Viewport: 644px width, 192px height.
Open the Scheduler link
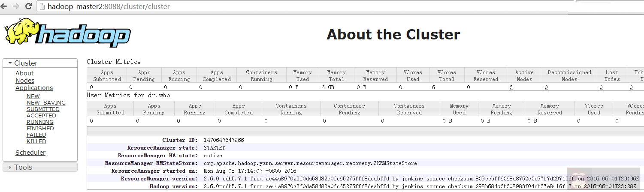[x=30, y=153]
